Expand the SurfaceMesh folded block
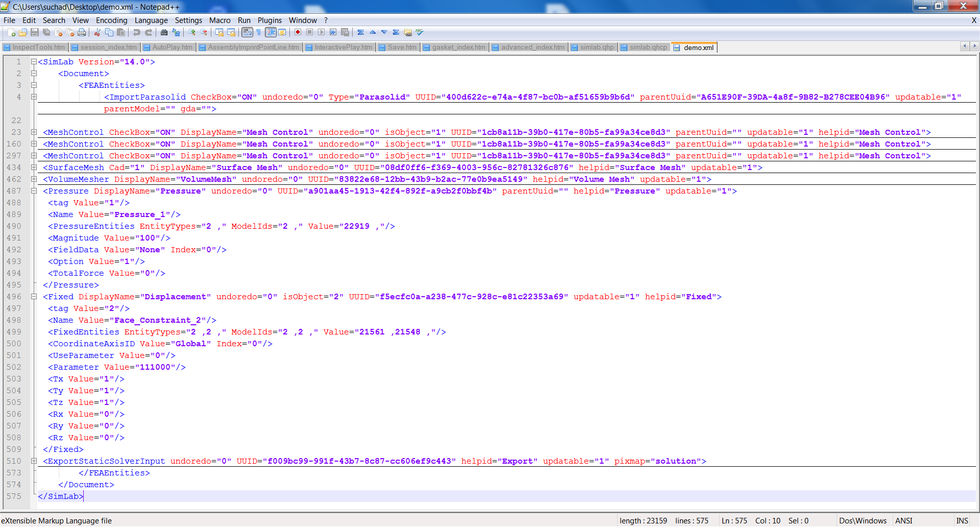The width and height of the screenshot is (980, 527). click(x=34, y=167)
